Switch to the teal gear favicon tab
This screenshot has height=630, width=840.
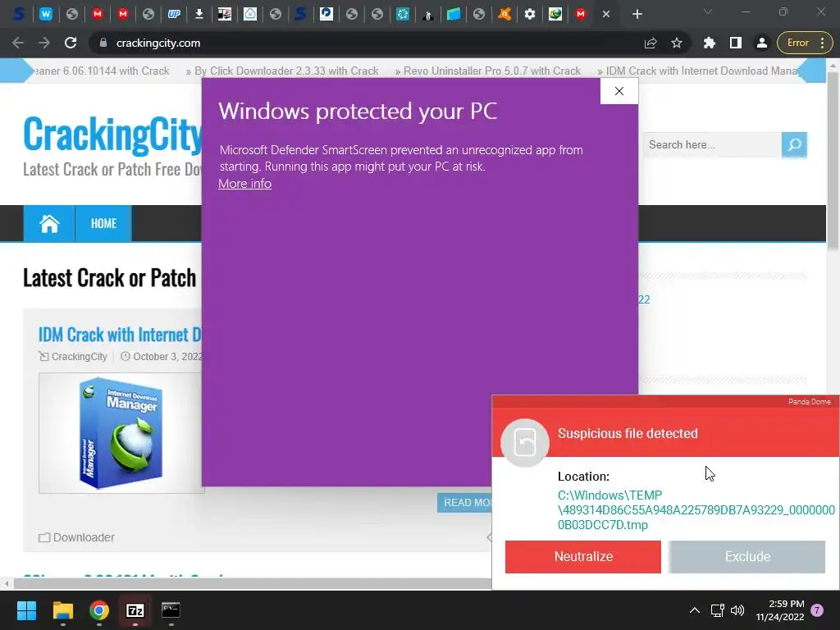point(402,14)
